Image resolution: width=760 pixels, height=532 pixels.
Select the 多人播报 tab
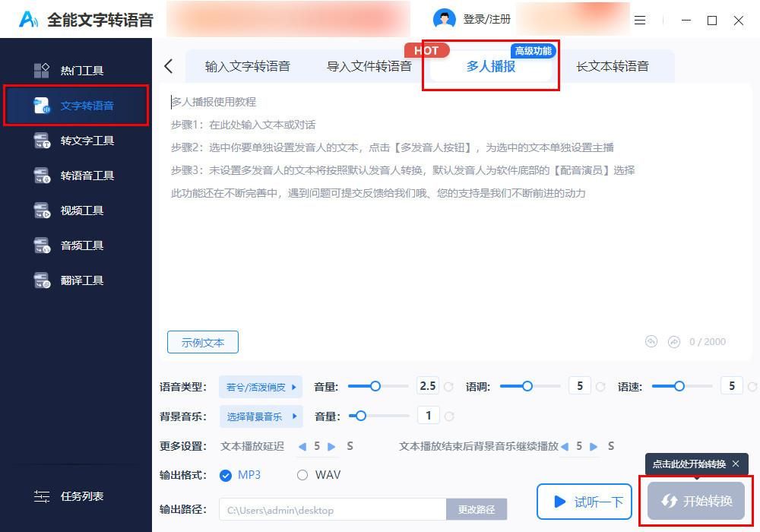490,66
